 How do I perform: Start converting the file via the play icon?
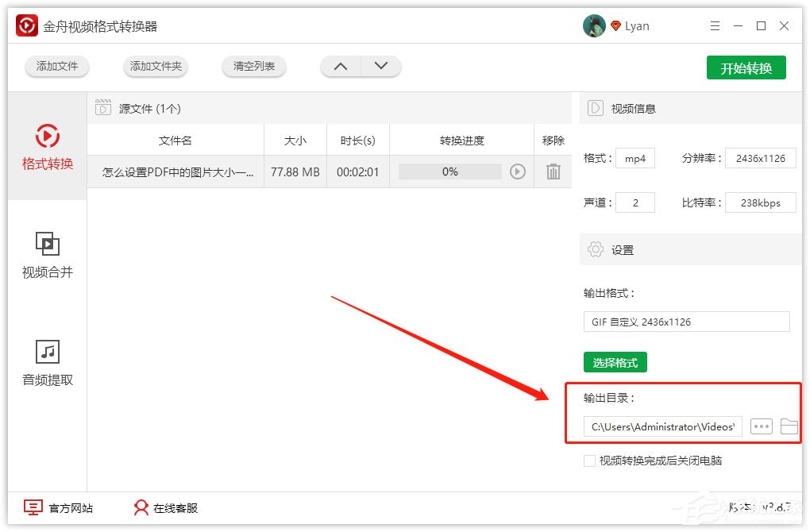pos(518,172)
